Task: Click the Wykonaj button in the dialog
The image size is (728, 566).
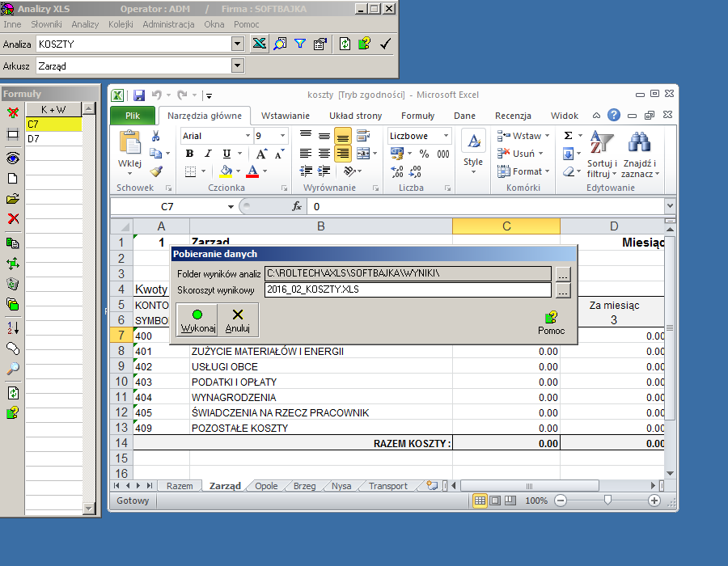Action: coord(197,320)
